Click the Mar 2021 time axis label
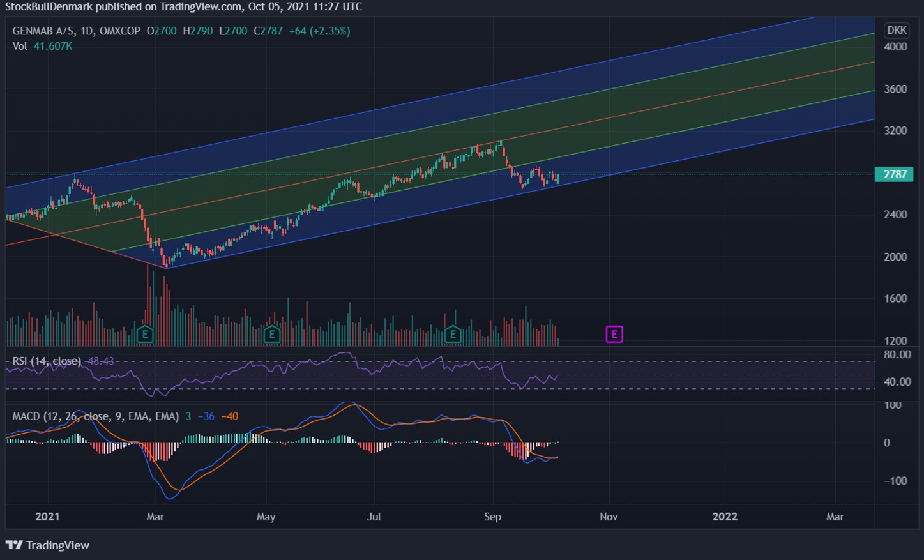Image resolution: width=924 pixels, height=560 pixels. (x=155, y=517)
